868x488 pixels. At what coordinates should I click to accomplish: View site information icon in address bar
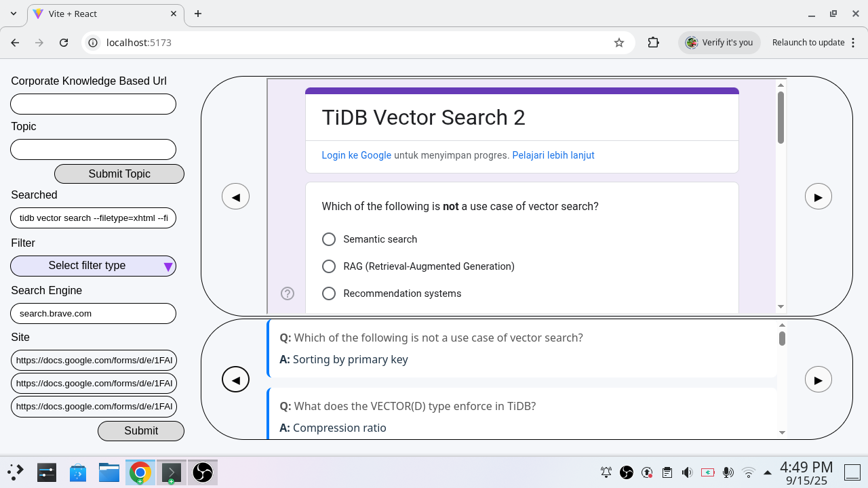point(94,42)
